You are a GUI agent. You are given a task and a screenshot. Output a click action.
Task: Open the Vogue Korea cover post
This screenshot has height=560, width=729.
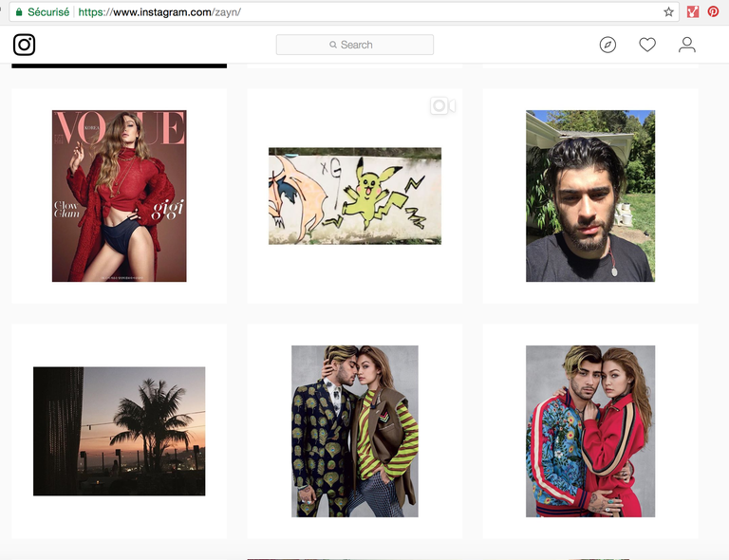[120, 196]
